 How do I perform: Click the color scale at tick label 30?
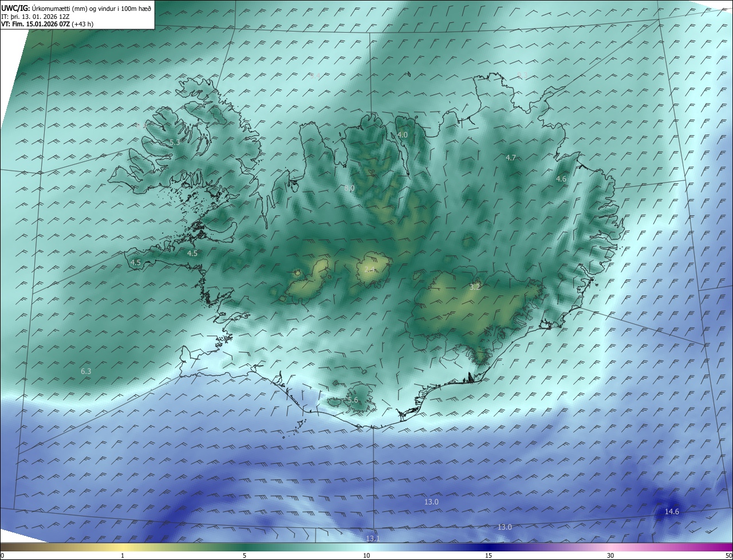(610, 555)
